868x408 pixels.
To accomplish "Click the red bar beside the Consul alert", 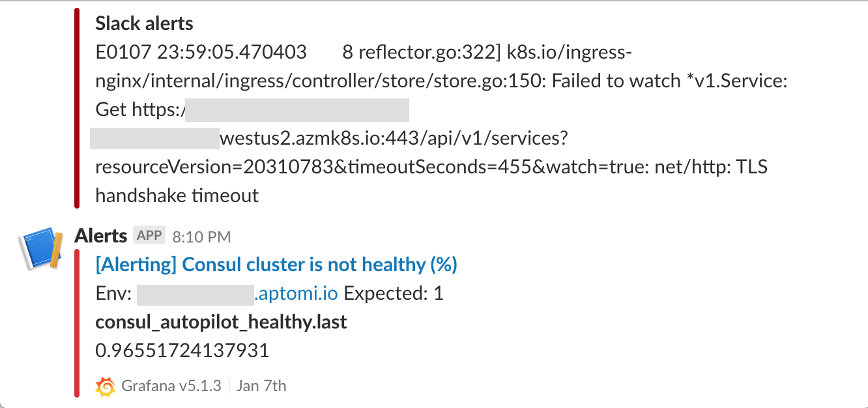I will click(77, 325).
